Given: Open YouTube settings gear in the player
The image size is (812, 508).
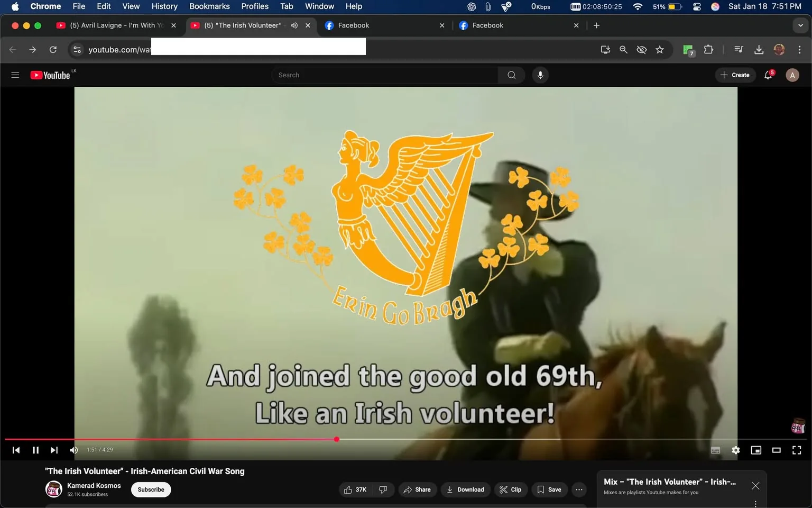Looking at the screenshot, I should coord(735,450).
